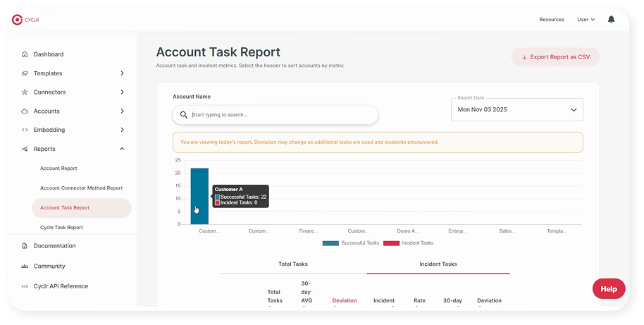Toggle Incident Tasks legend series

[x=411, y=243]
